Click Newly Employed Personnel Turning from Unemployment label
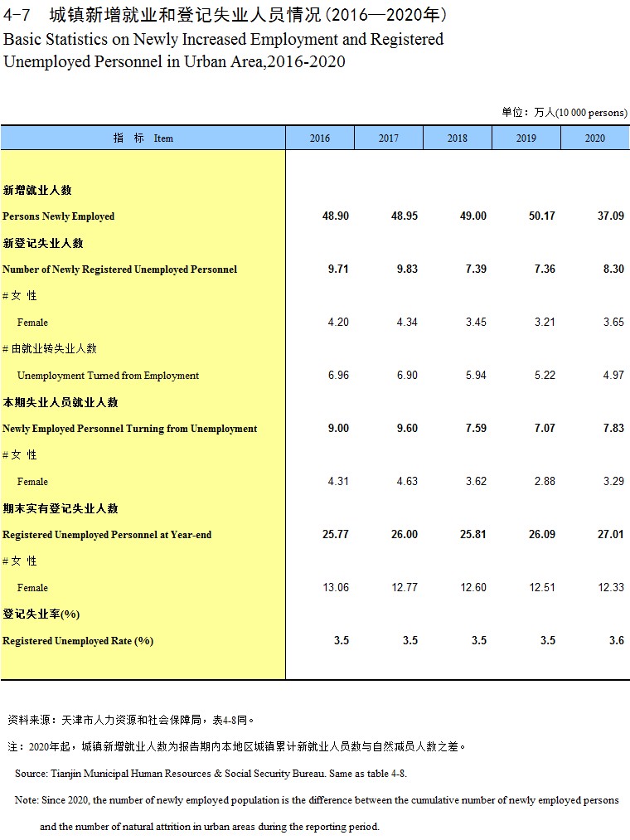This screenshot has width=630, height=840. pos(129,429)
